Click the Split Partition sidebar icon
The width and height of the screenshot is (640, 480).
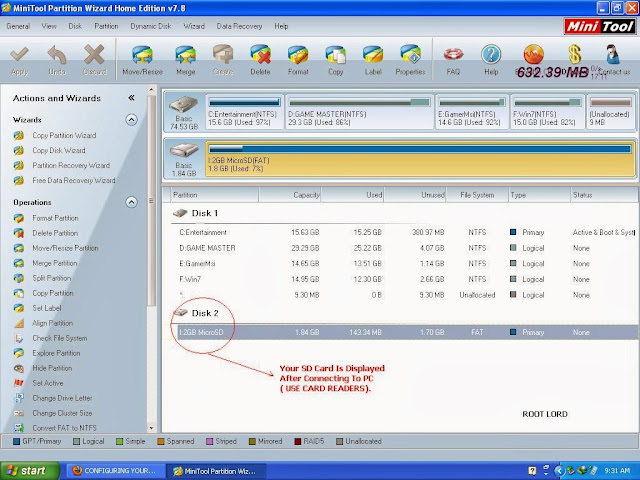pyautogui.click(x=19, y=278)
